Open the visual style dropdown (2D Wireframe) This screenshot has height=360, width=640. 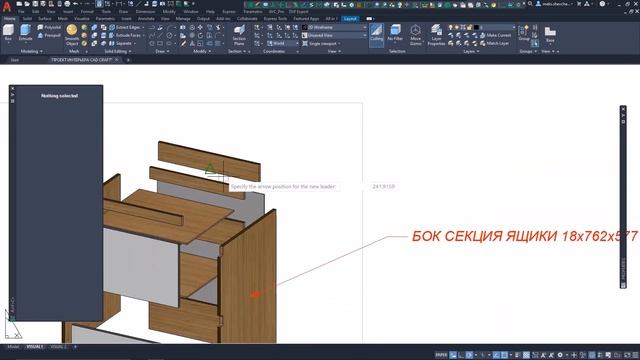[334, 27]
